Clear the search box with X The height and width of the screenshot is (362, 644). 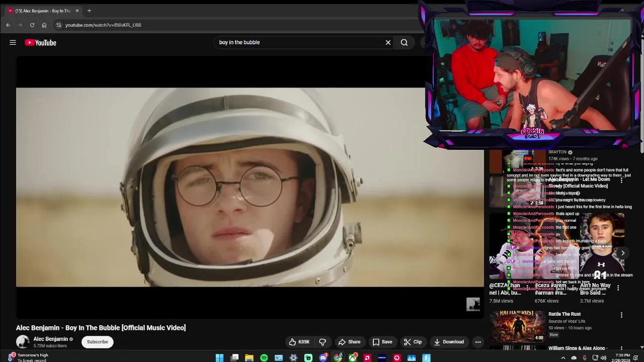388,43
